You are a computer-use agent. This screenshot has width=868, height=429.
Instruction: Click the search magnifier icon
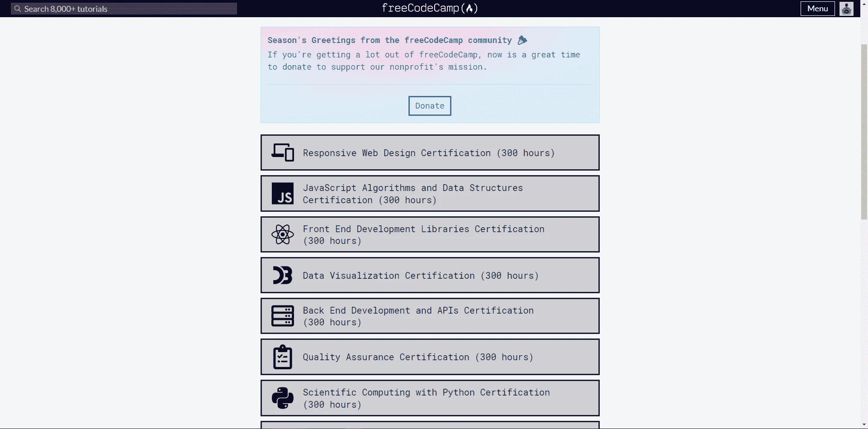coord(18,9)
